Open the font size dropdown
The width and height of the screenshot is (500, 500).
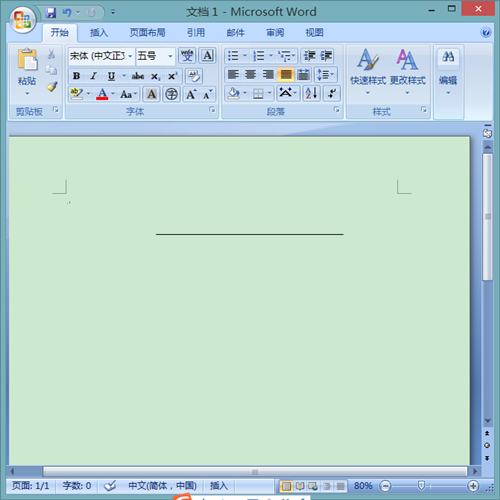(170, 56)
